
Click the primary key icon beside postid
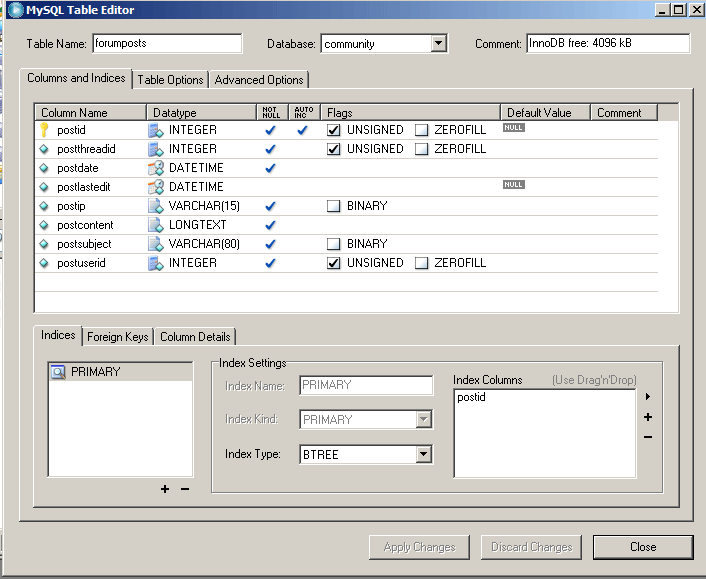[44, 130]
